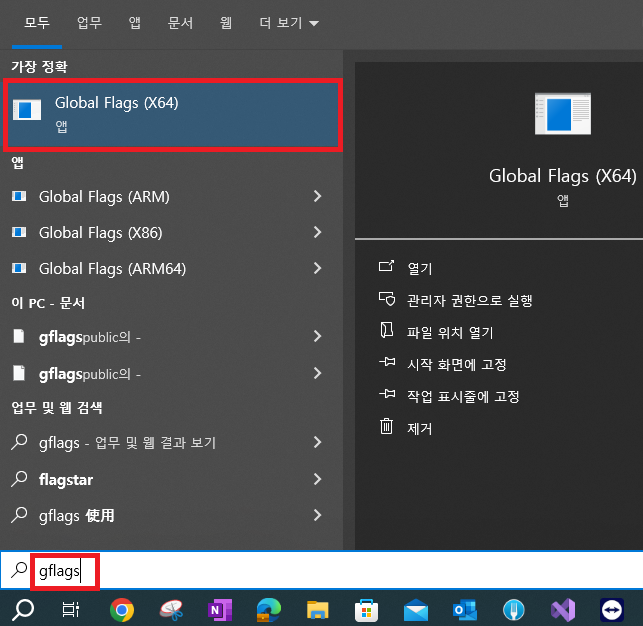Open the Global Flags (X64) best match result
The height and width of the screenshot is (626, 643).
click(x=173, y=115)
